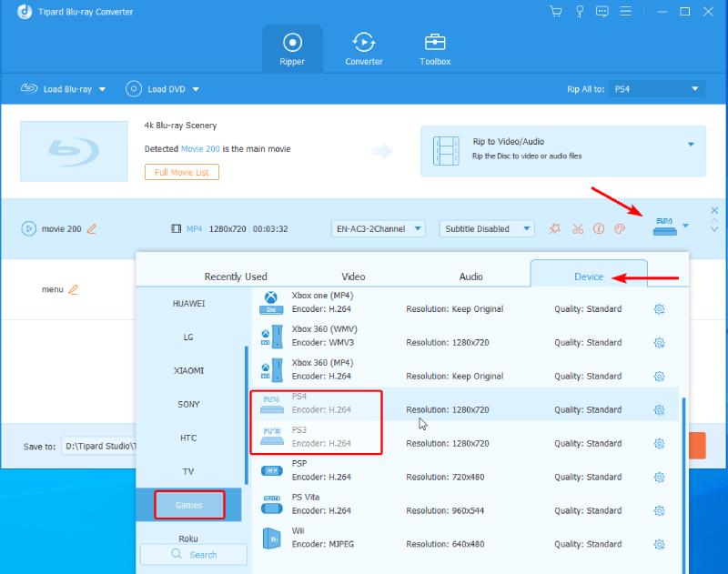This screenshot has width=728, height=574.
Task: Move movie 200 down with arrow
Action: click(714, 228)
